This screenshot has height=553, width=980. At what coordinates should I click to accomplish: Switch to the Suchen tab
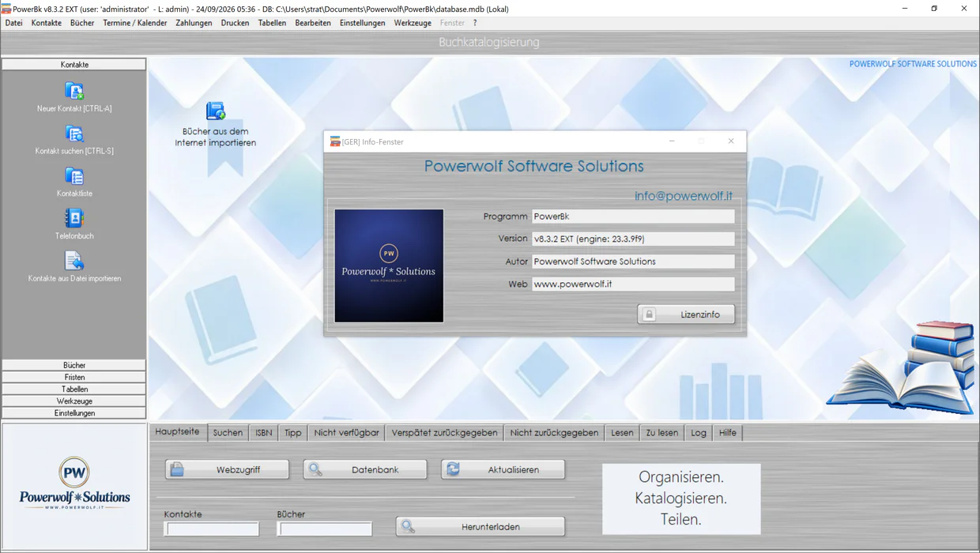(x=228, y=433)
